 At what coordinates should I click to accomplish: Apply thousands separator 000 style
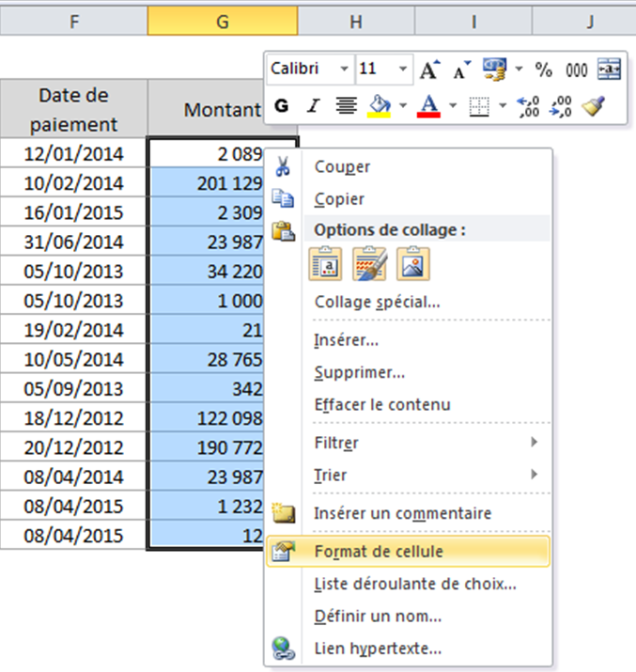pyautogui.click(x=576, y=70)
